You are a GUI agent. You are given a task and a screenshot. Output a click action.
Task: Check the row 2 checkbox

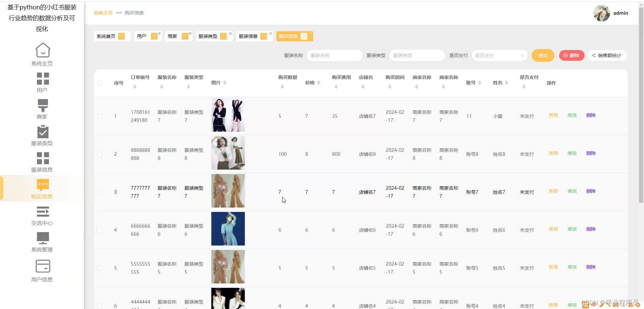[100, 154]
